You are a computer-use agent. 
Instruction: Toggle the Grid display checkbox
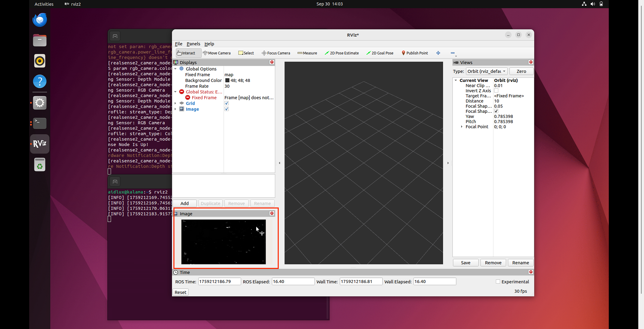[227, 103]
